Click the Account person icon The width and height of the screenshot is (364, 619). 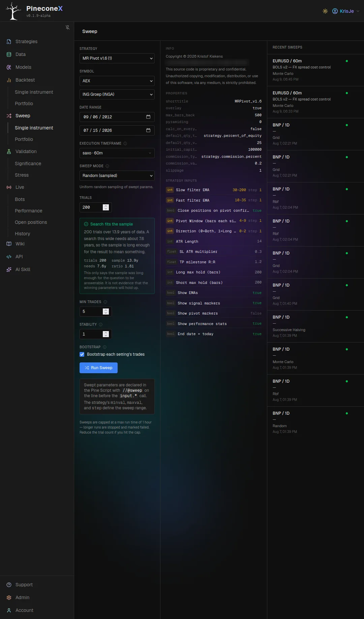point(9,610)
